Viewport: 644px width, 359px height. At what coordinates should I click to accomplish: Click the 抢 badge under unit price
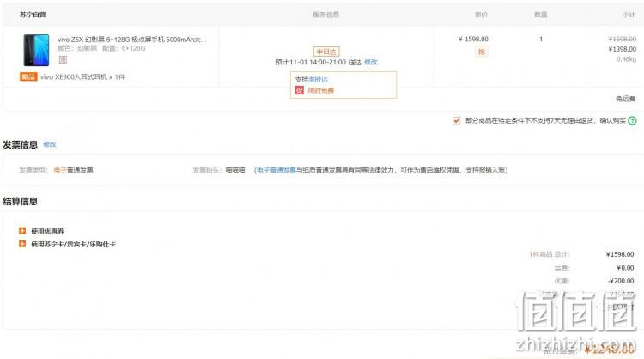482,52
